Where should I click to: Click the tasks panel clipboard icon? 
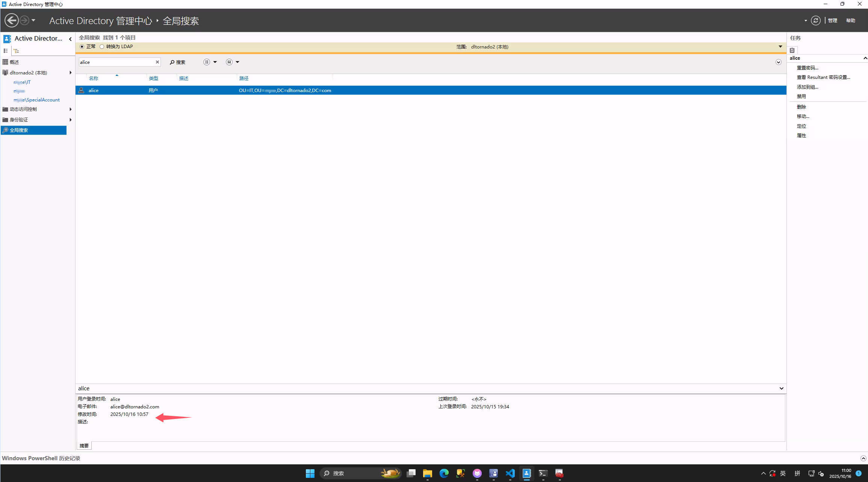792,50
